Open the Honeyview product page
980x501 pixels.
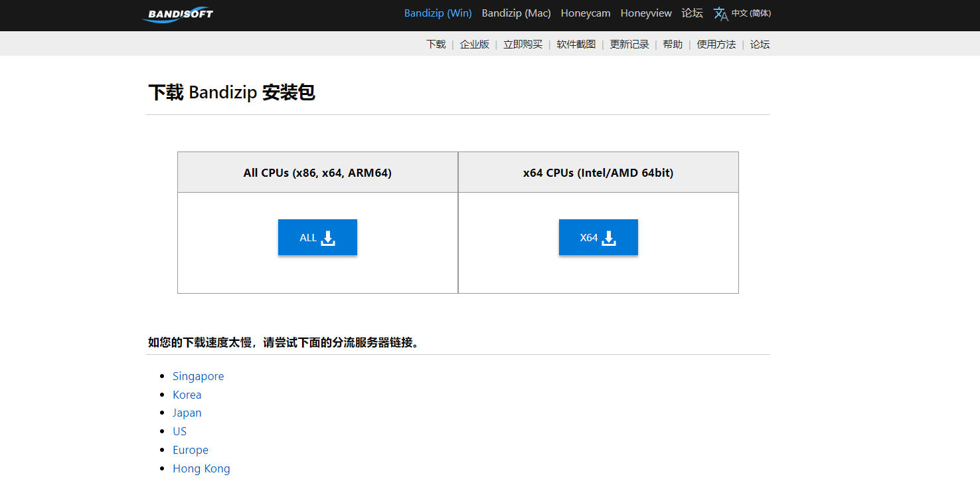click(646, 13)
